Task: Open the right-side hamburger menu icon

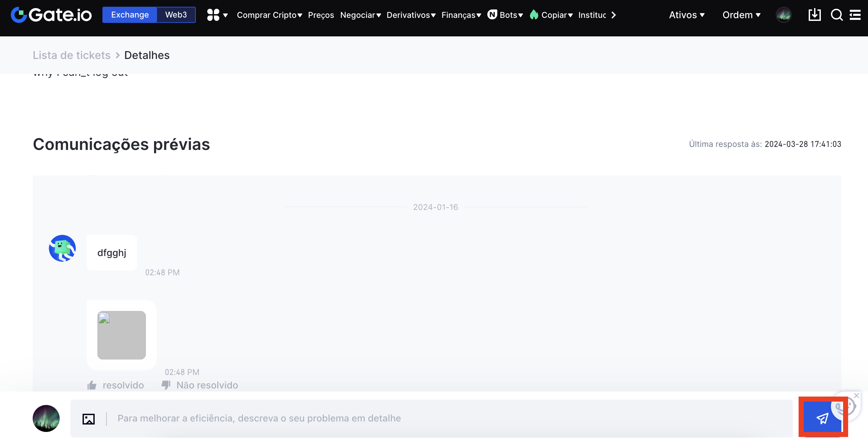Action: coord(855,15)
